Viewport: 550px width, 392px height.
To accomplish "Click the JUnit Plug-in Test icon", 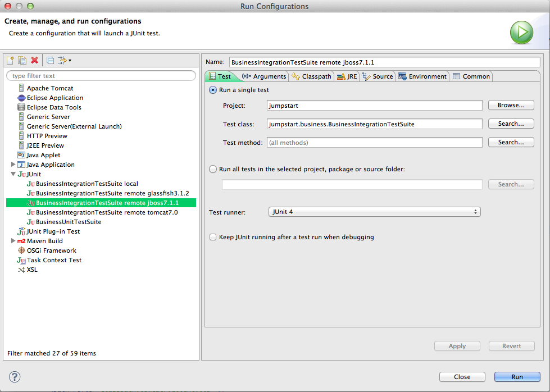I will click(21, 231).
